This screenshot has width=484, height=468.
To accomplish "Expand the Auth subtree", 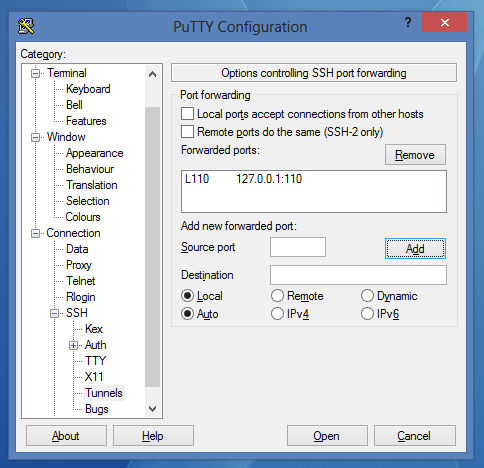I will (74, 345).
